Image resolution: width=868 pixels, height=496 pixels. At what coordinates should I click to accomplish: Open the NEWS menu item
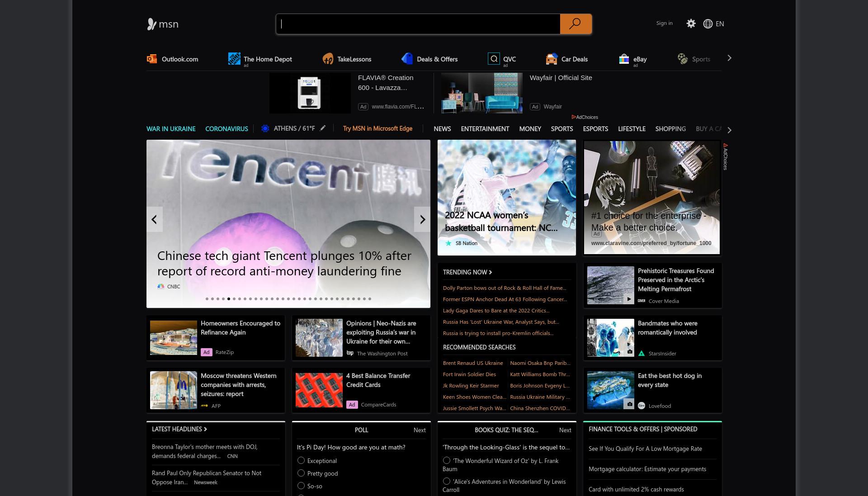(442, 129)
